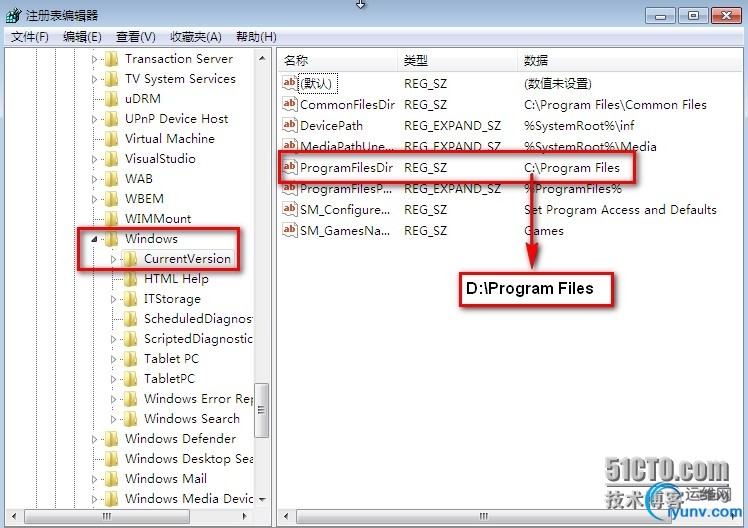The width and height of the screenshot is (748, 528).
Task: Click the %SystemRoot%\inf data cell
Action: (579, 125)
